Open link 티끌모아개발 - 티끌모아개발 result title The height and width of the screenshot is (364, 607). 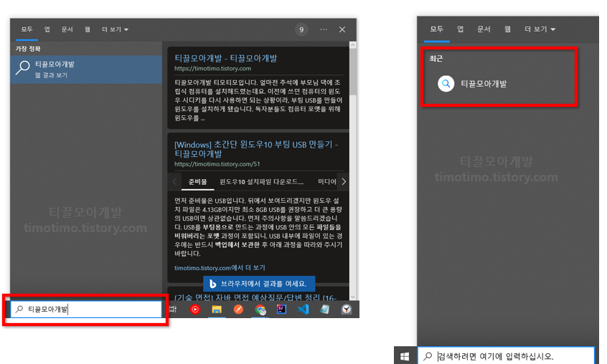(x=226, y=58)
